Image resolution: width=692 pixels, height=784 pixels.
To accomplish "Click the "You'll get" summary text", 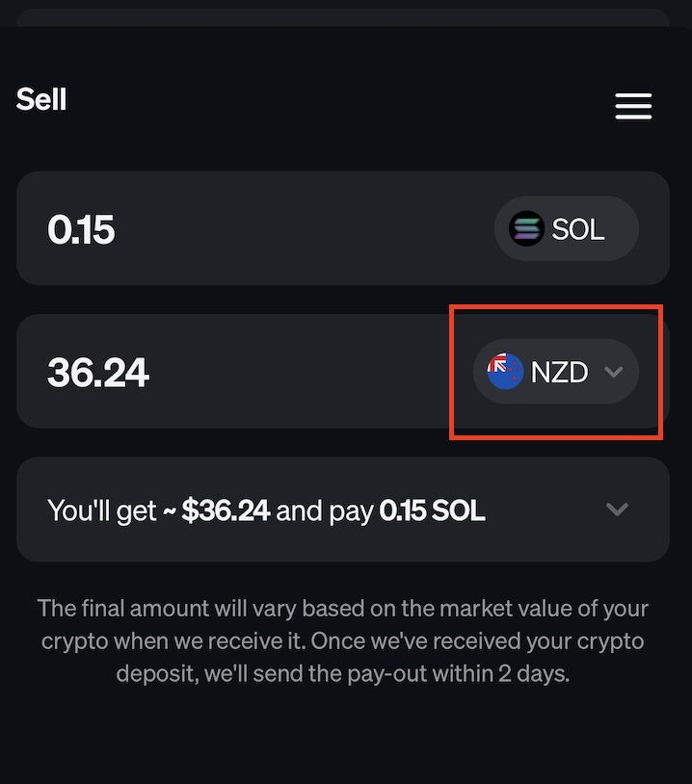I will pos(101,510).
